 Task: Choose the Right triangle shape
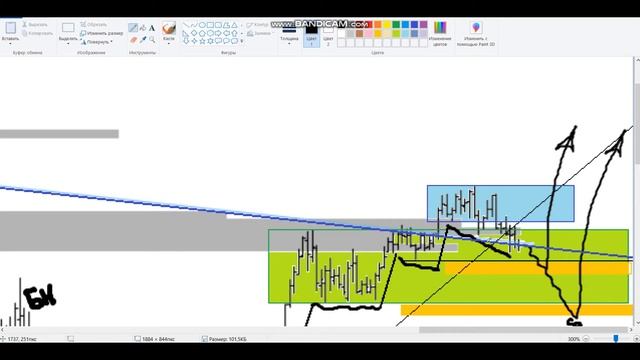click(186, 33)
